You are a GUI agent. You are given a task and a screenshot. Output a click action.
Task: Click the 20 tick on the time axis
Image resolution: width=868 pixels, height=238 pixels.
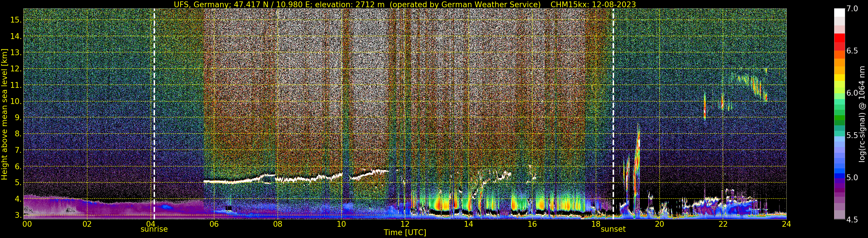tap(659, 224)
